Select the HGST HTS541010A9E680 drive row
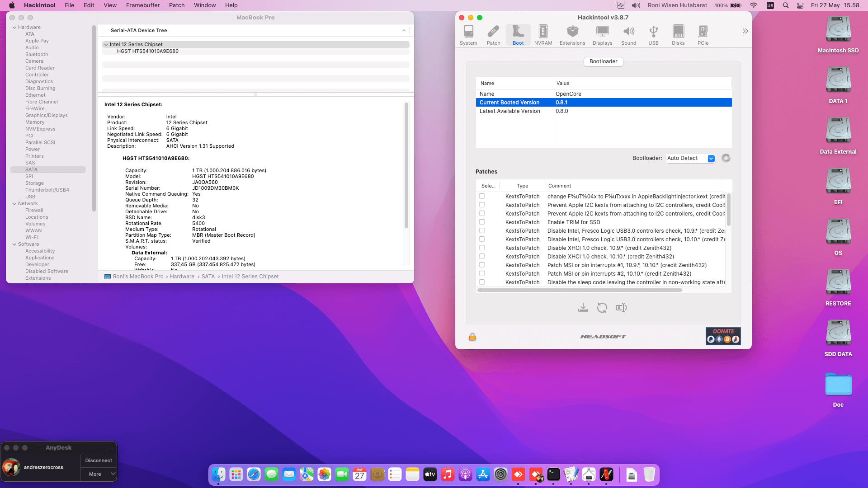This screenshot has height=488, width=868. 256,52
